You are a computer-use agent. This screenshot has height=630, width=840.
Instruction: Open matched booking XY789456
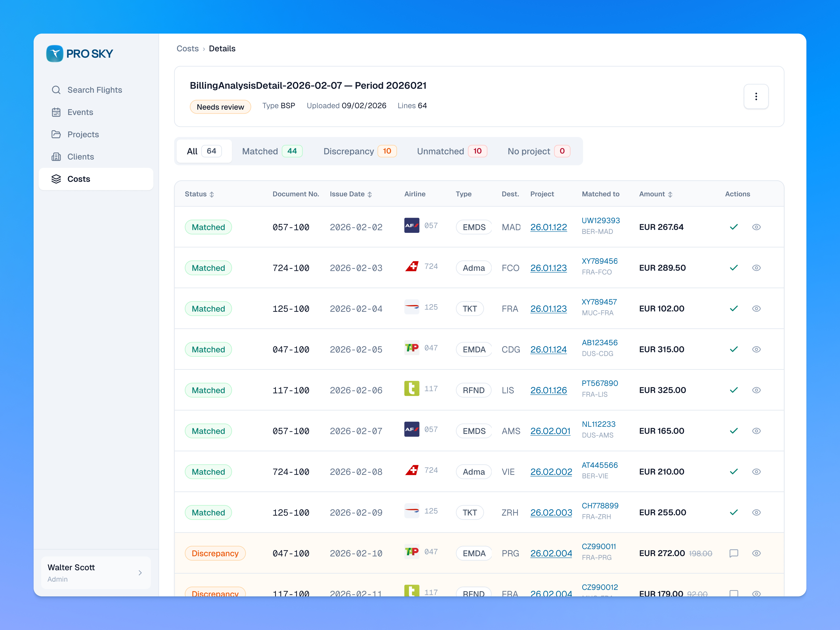pyautogui.click(x=600, y=261)
